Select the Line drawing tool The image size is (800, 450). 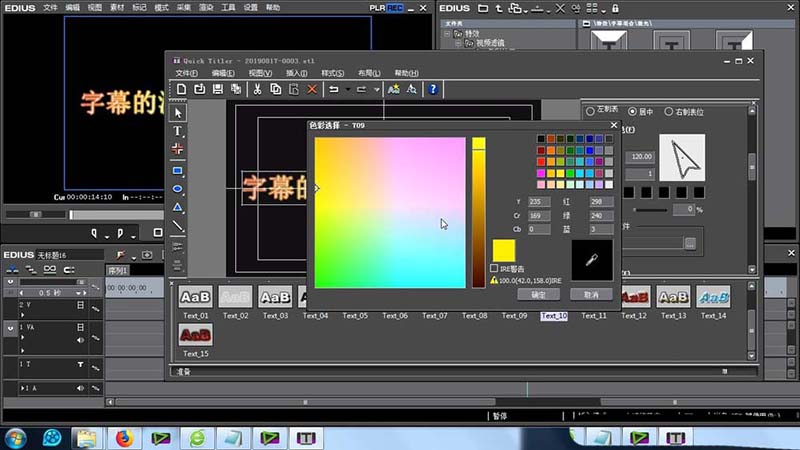coord(178,226)
